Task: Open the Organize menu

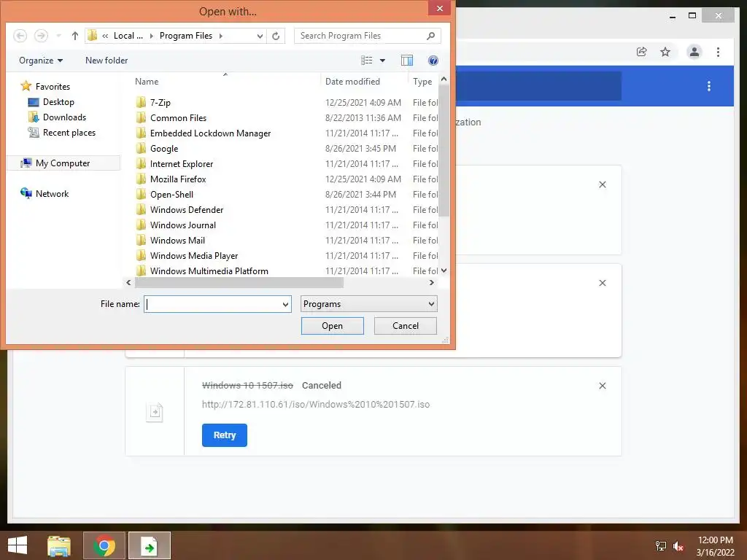Action: 41,61
